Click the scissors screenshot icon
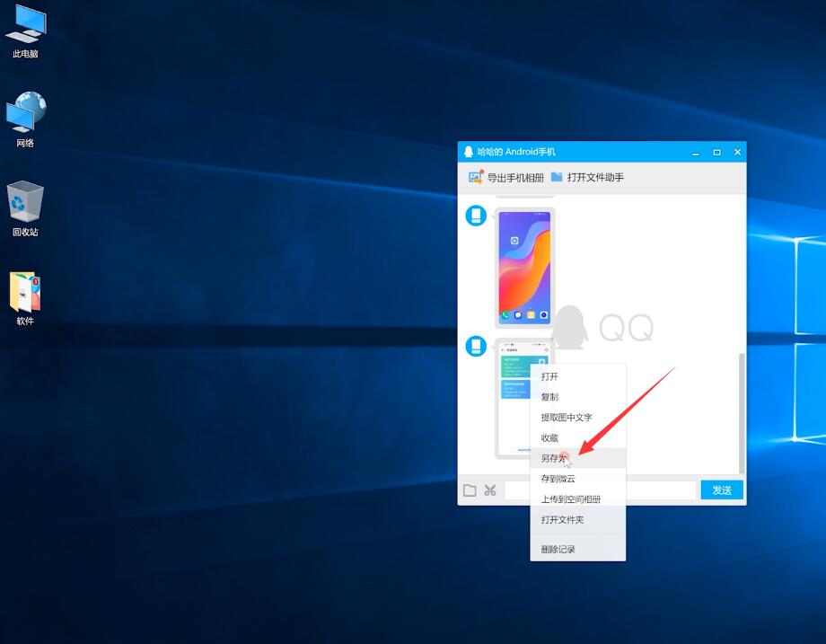826x644 pixels. 490,490
